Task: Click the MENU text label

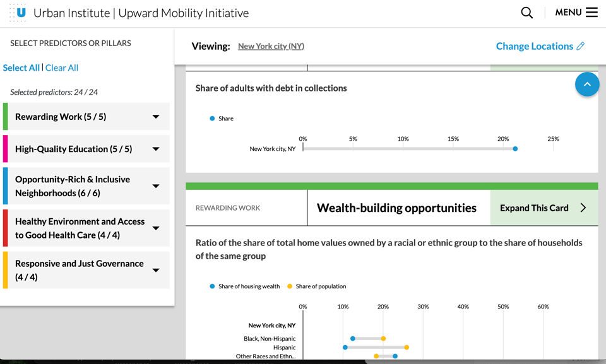Action: click(567, 13)
